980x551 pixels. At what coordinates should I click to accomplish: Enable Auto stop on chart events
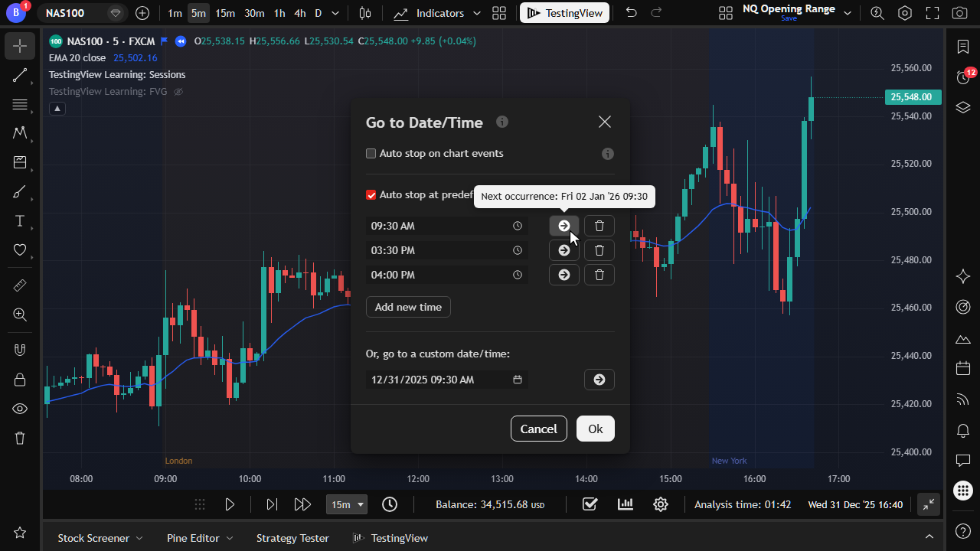pos(371,153)
